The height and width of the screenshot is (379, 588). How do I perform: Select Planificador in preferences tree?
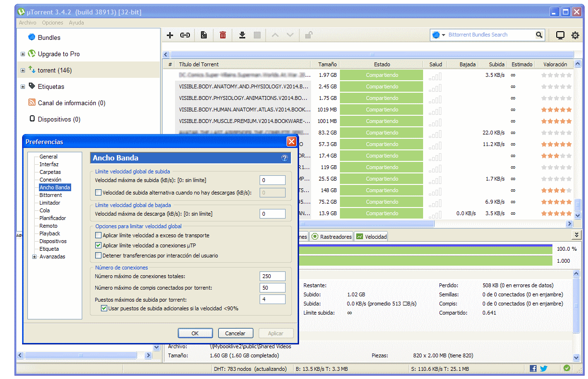tap(53, 218)
